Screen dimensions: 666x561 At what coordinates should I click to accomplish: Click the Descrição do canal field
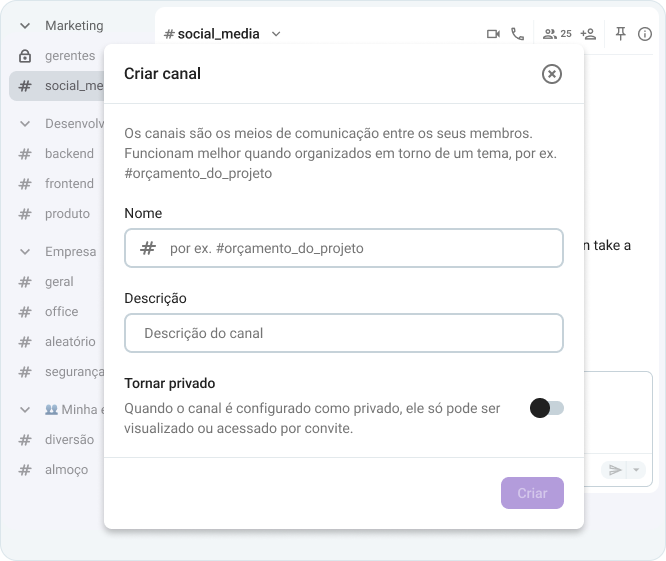tap(344, 333)
